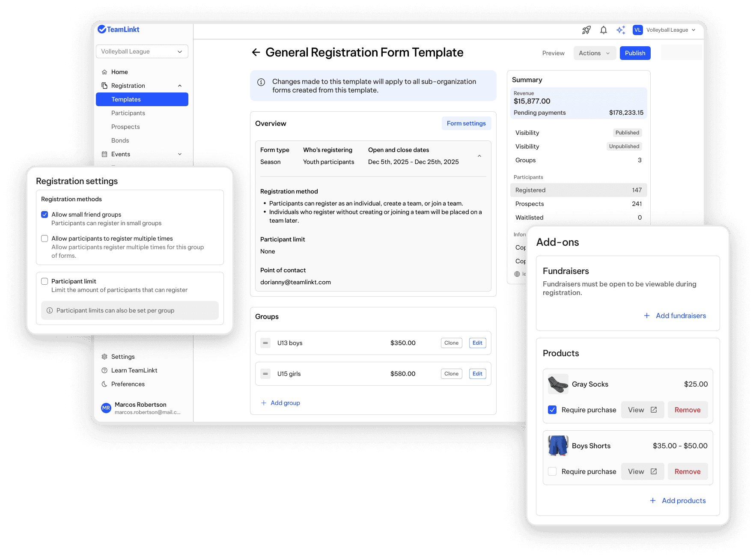Open the Volleyball League selector at top right
The image size is (756, 557).
click(670, 30)
